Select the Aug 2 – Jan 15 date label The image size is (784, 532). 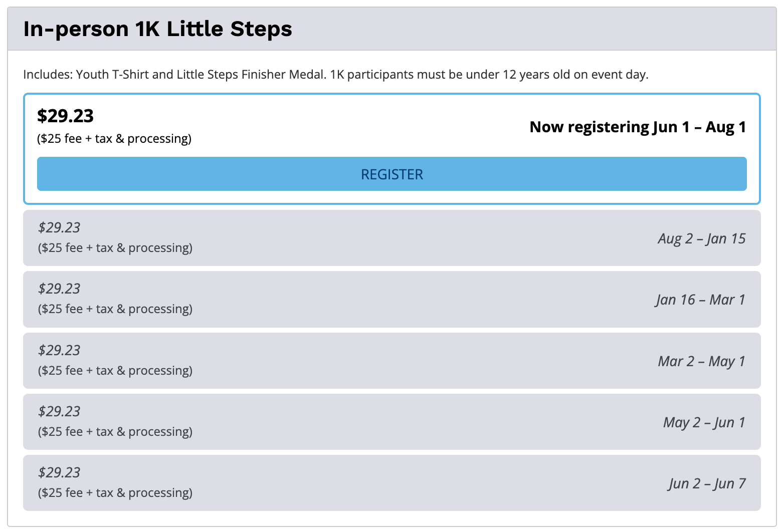pos(701,238)
